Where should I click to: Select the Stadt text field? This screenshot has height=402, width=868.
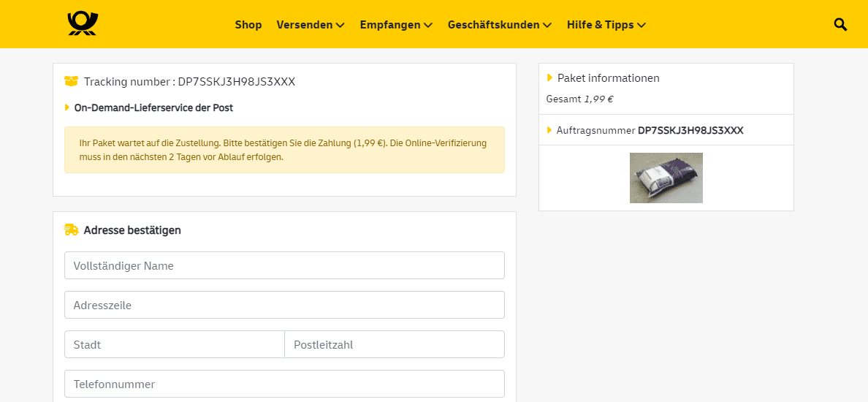tap(174, 344)
